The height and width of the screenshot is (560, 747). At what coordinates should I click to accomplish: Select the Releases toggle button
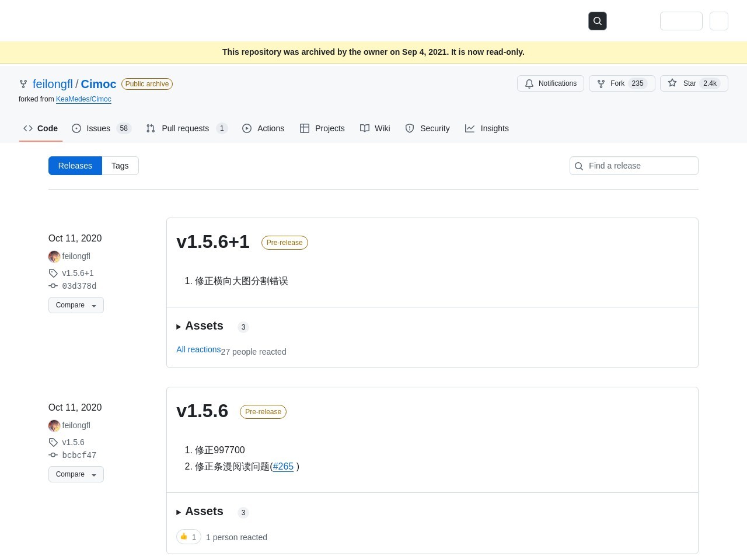click(x=75, y=166)
